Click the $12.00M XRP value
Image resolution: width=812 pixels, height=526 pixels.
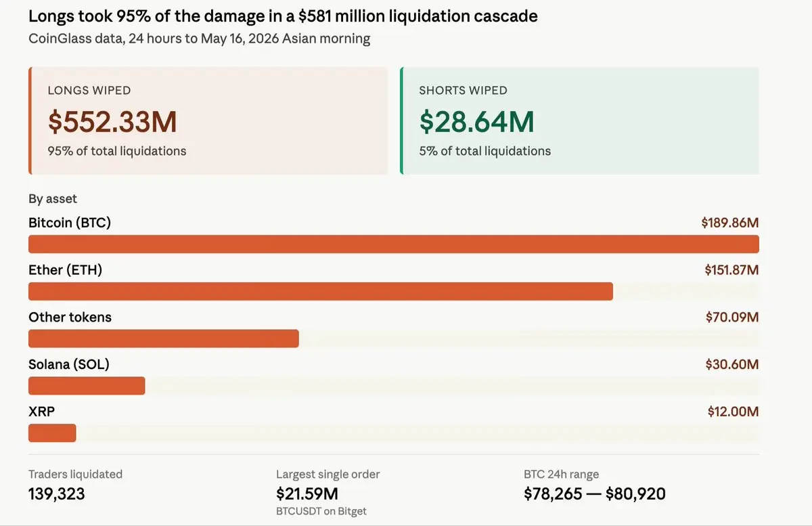[x=734, y=412]
